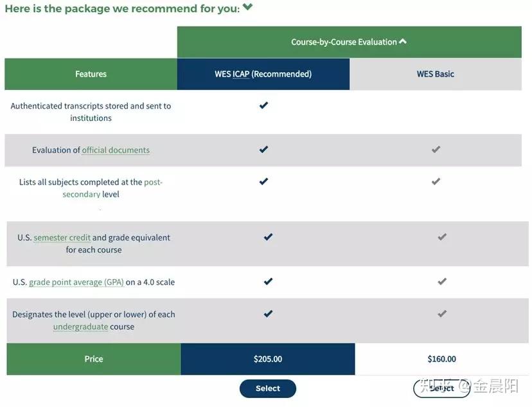Open the grade point average (GPA) link
The width and height of the screenshot is (532, 407).
[76, 282]
